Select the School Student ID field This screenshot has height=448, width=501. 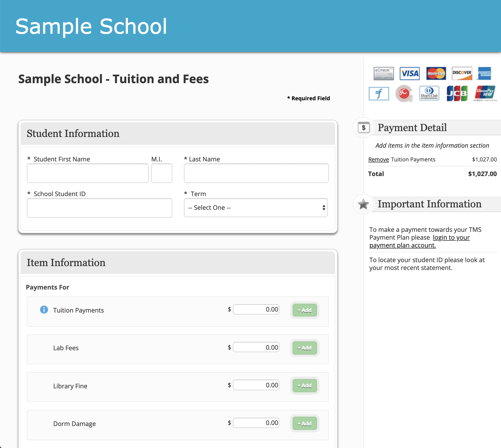100,208
